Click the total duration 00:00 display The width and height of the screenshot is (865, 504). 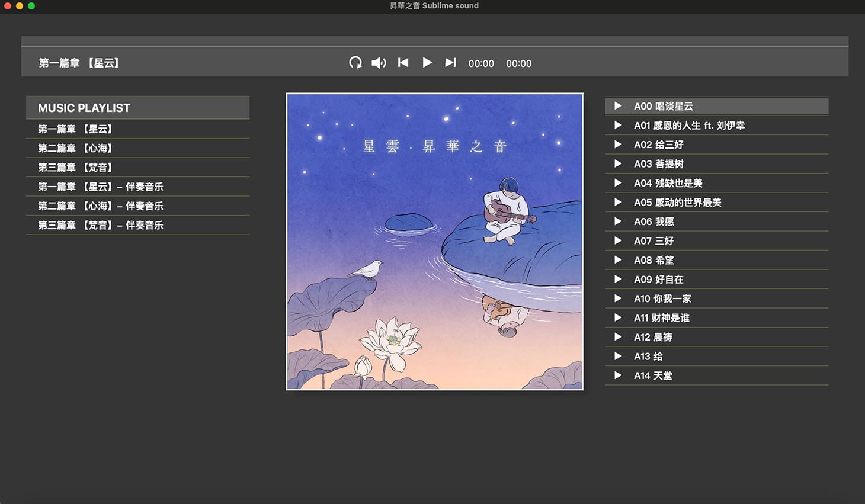519,63
